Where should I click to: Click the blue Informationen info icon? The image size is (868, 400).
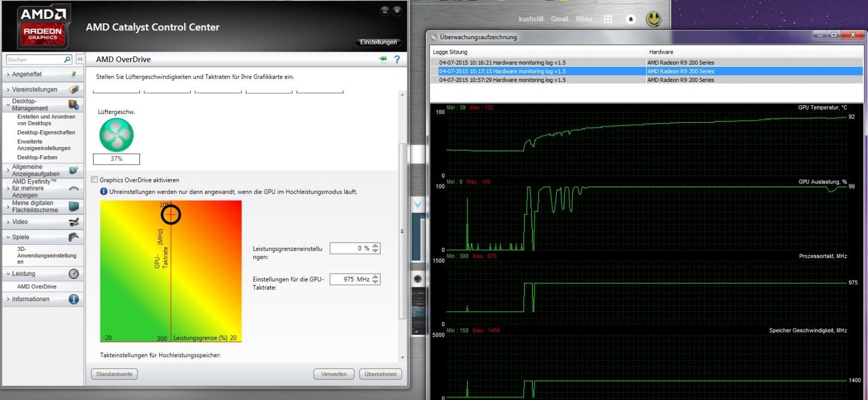coord(74,299)
